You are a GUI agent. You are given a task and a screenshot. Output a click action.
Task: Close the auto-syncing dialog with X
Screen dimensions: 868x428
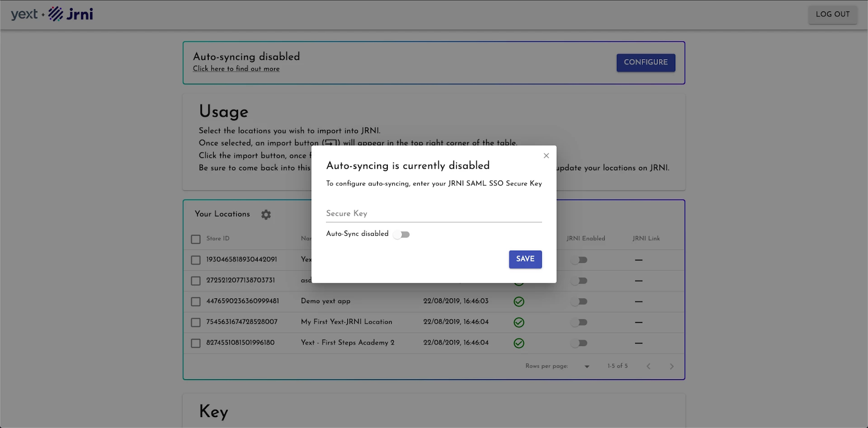(546, 156)
